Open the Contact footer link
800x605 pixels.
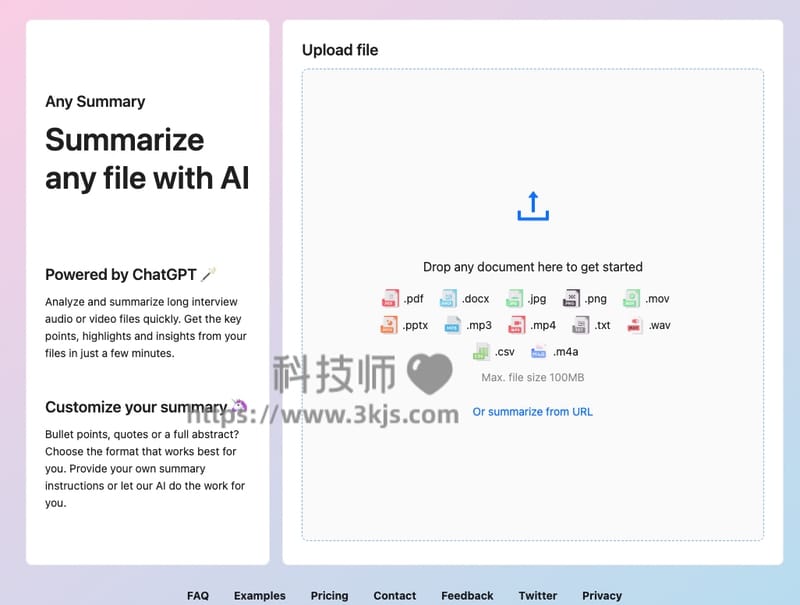(x=395, y=595)
